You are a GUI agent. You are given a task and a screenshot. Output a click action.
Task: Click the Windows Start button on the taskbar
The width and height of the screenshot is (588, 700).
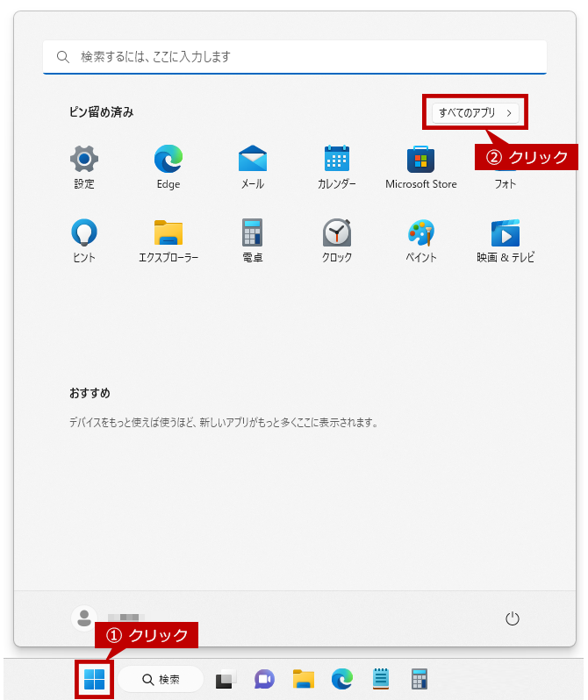pyautogui.click(x=94, y=680)
